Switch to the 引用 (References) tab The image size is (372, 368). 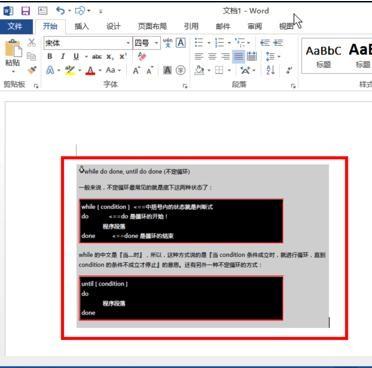191,26
